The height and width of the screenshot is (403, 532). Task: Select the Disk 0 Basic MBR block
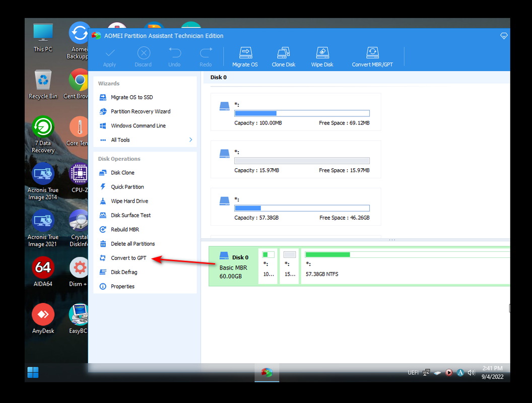pyautogui.click(x=233, y=266)
